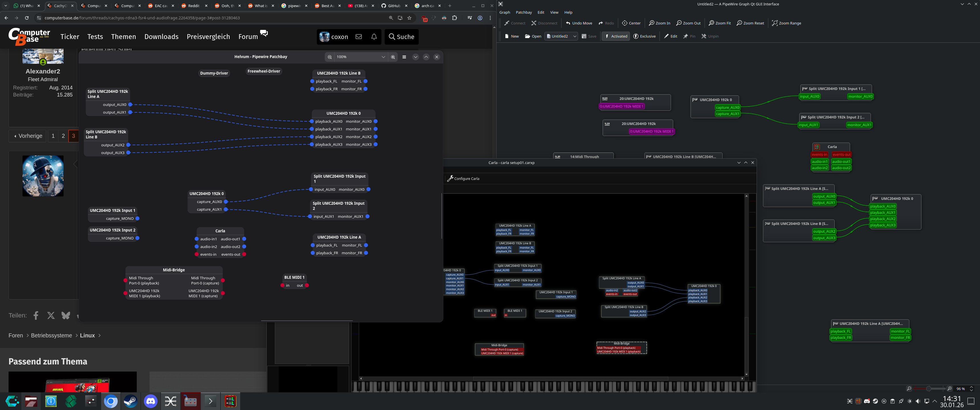Click the Center graph icon
980x410 pixels.
tap(631, 23)
